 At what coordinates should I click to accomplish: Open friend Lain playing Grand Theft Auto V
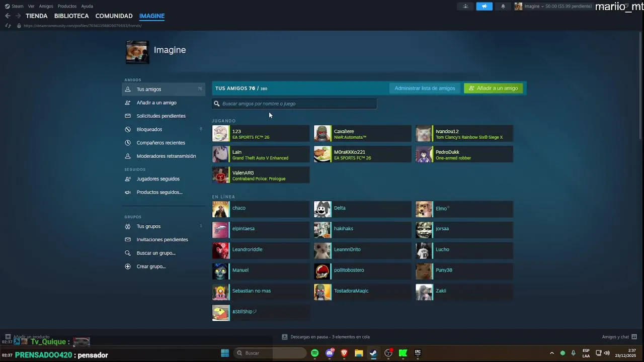point(261,154)
